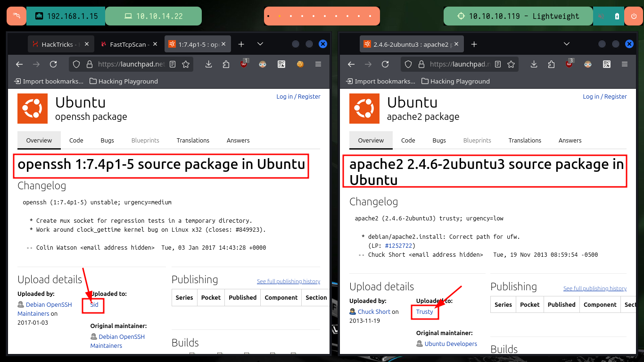Screen dimensions: 644x362
Task: Open Hacking Playground bookmark folder in openssh window
Action: [x=124, y=81]
